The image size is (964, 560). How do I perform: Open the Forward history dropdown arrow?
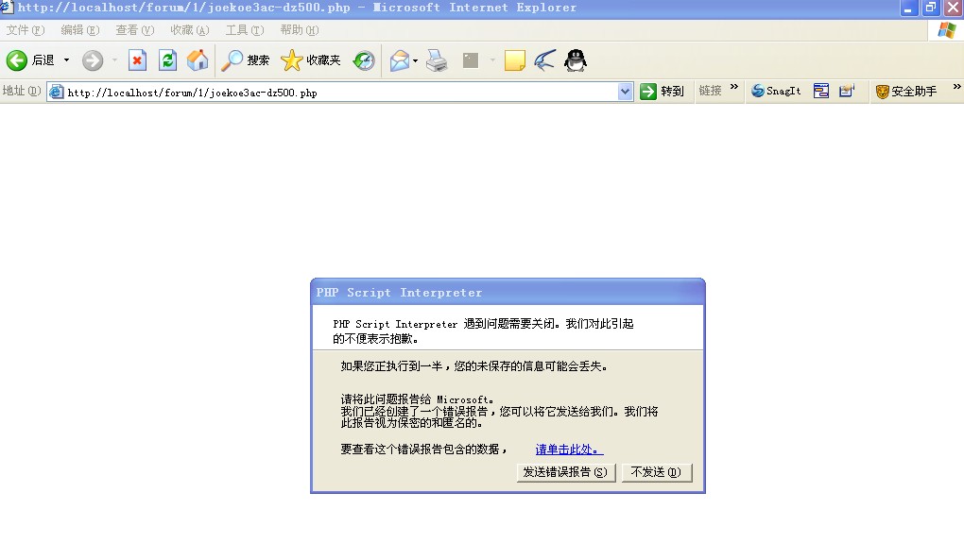114,60
